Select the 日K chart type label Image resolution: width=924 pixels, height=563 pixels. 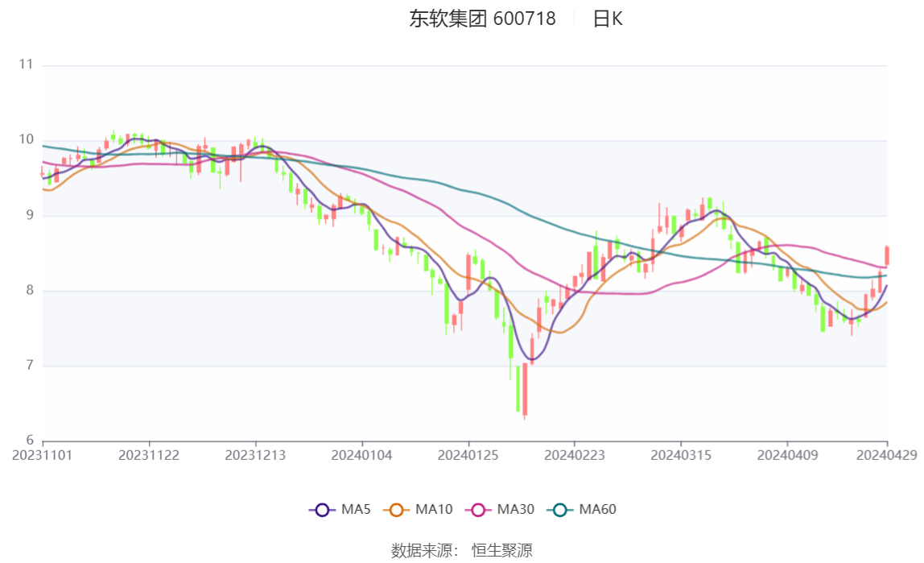(x=608, y=19)
